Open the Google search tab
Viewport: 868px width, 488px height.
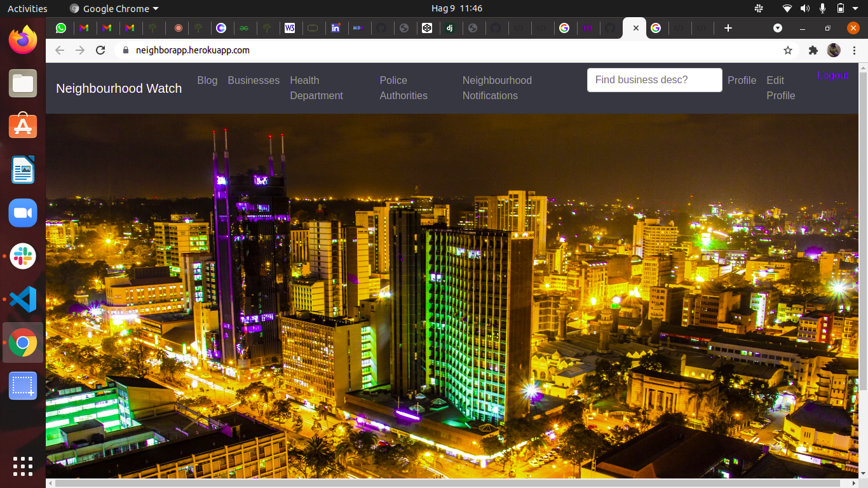(565, 28)
